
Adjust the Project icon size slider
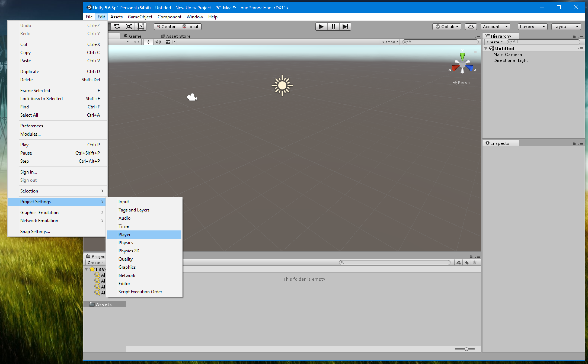(466, 349)
